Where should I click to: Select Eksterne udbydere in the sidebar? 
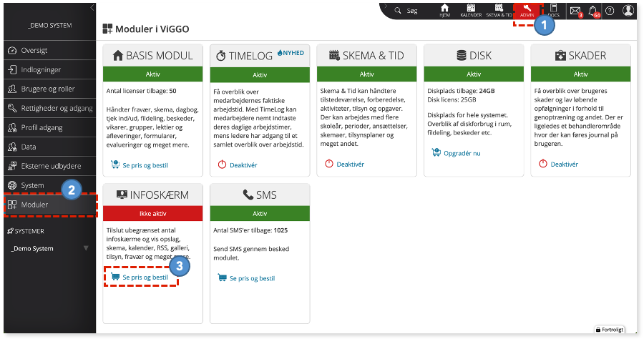click(49, 166)
